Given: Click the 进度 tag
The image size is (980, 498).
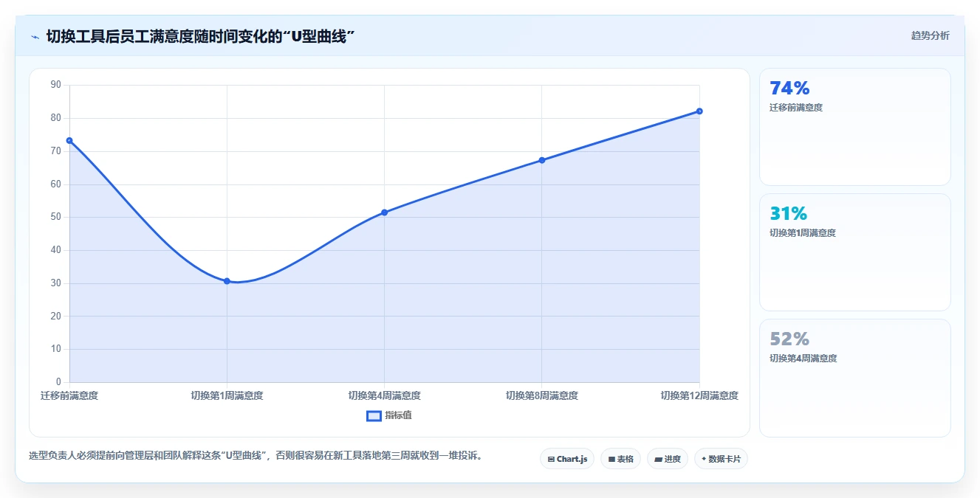Looking at the screenshot, I should click(667, 459).
